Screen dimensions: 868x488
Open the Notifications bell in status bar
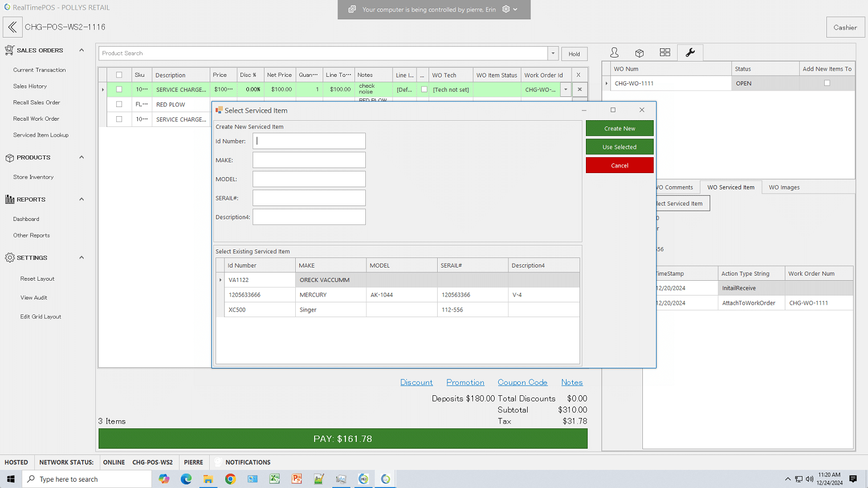point(218,462)
